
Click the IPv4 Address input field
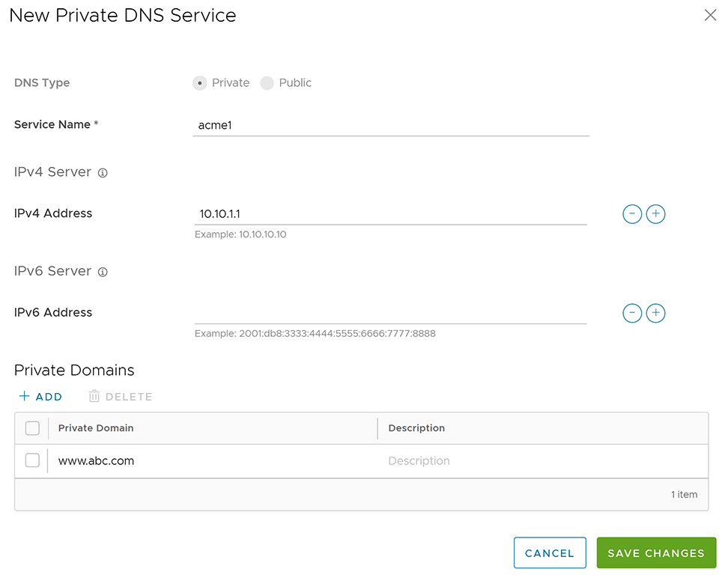(x=390, y=214)
